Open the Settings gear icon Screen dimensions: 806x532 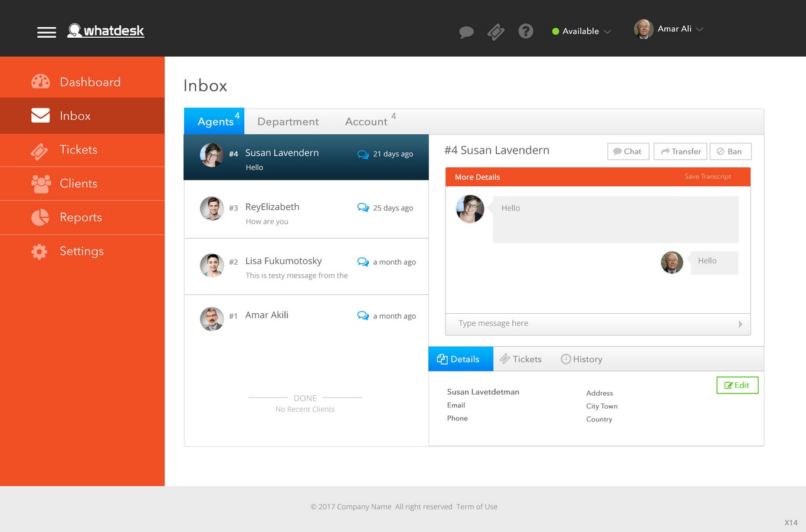39,251
